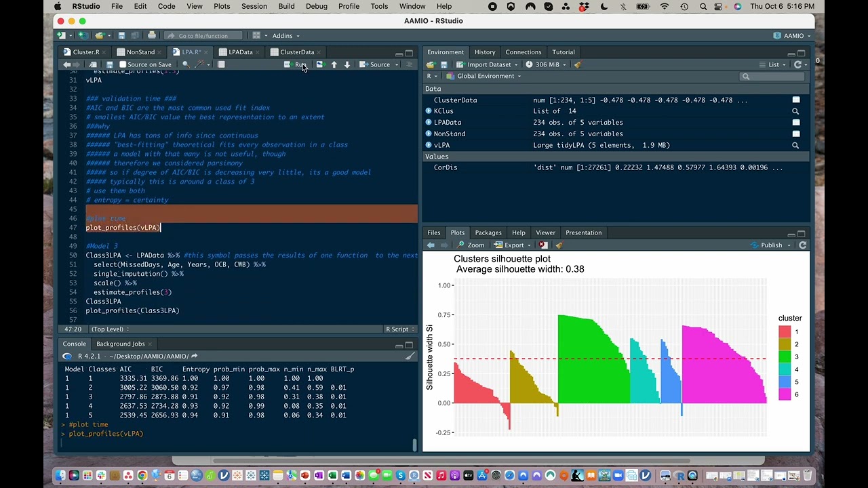
Task: Open 306 MiB memory usage dropdown
Action: tap(545, 64)
